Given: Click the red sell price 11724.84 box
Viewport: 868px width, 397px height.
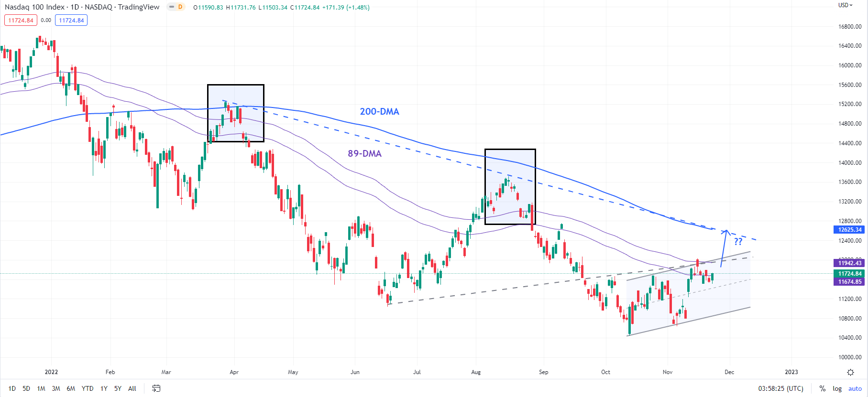Looking at the screenshot, I should click(x=21, y=20).
